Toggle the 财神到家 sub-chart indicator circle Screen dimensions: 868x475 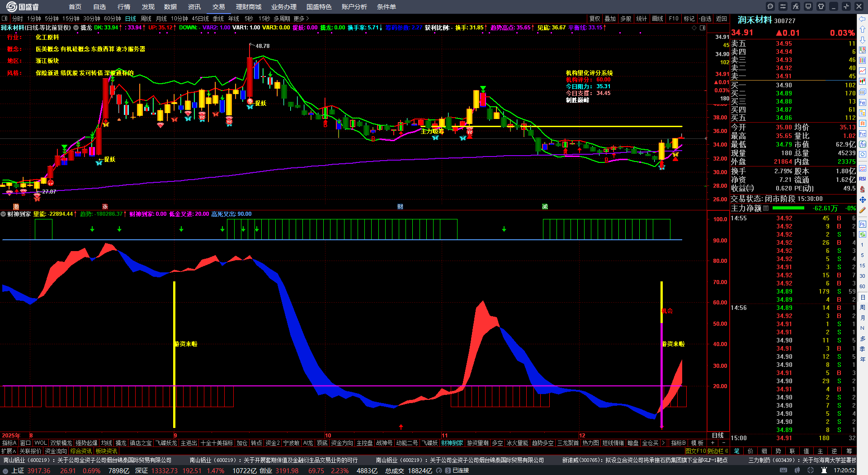[3, 214]
